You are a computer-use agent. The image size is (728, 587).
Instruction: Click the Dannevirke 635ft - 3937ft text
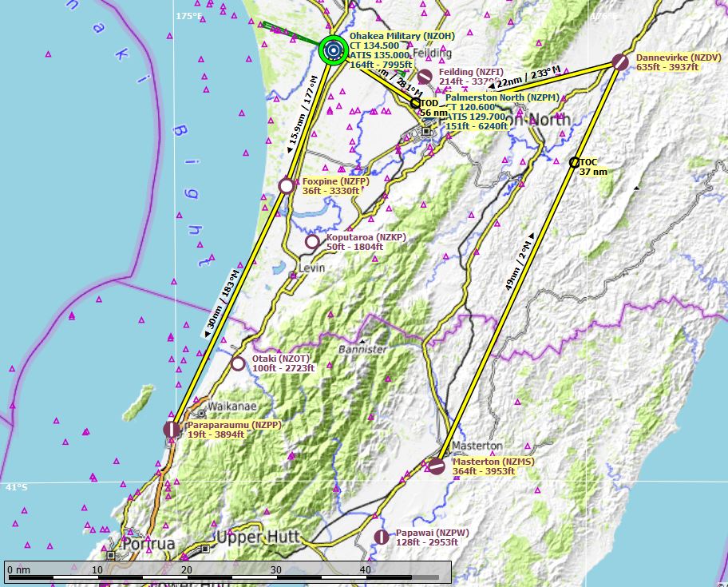coord(667,67)
